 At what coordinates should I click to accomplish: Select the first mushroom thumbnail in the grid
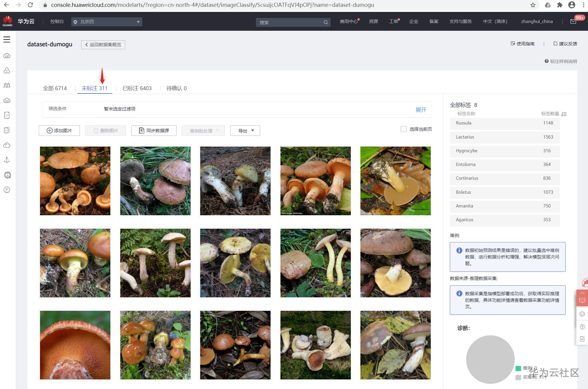(75, 181)
